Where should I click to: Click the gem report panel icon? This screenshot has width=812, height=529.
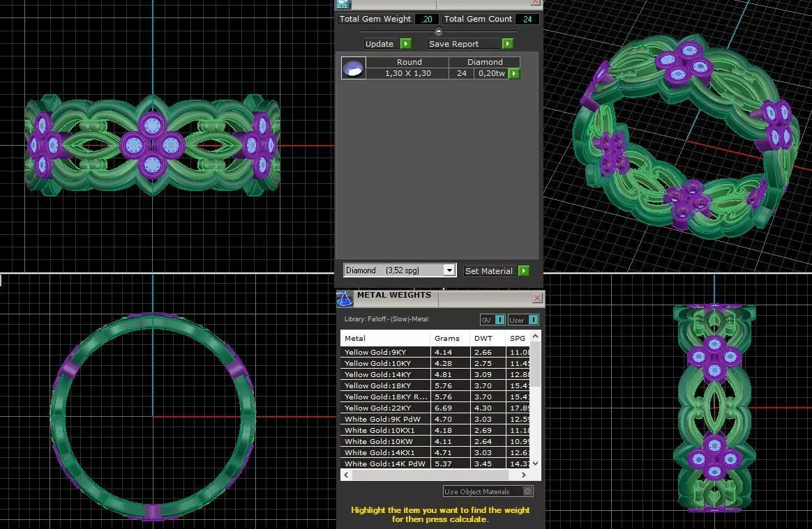tap(343, 4)
